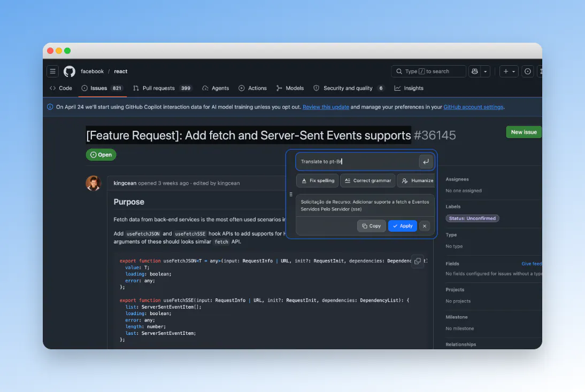Copy the translated text
Viewport: 585px width, 392px height.
(371, 226)
